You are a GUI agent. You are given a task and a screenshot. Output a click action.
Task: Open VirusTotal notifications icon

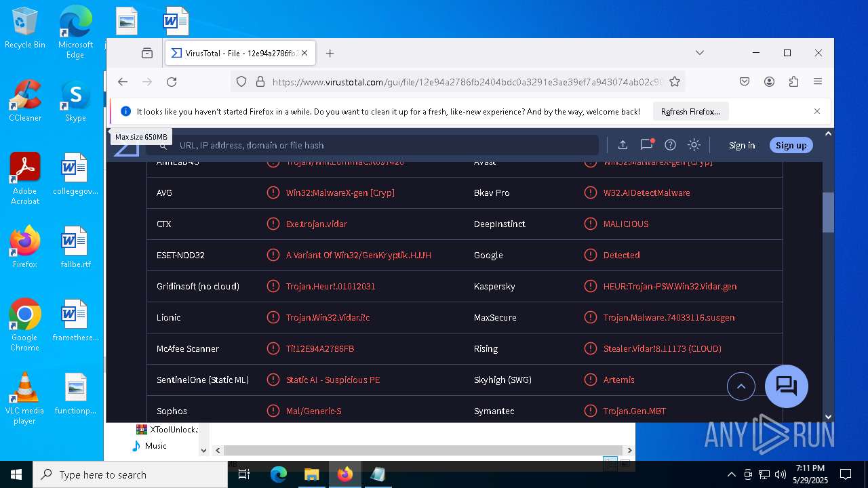[x=647, y=144]
